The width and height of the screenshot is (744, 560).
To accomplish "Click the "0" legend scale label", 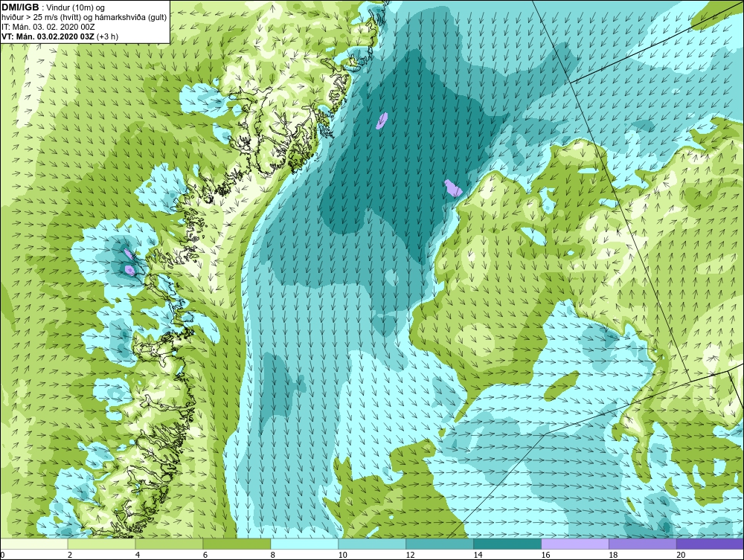I will pos(2,555).
